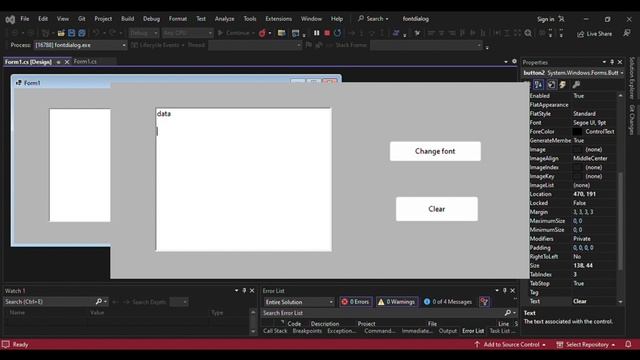Toggle the 0 Errors filter button

click(356, 302)
